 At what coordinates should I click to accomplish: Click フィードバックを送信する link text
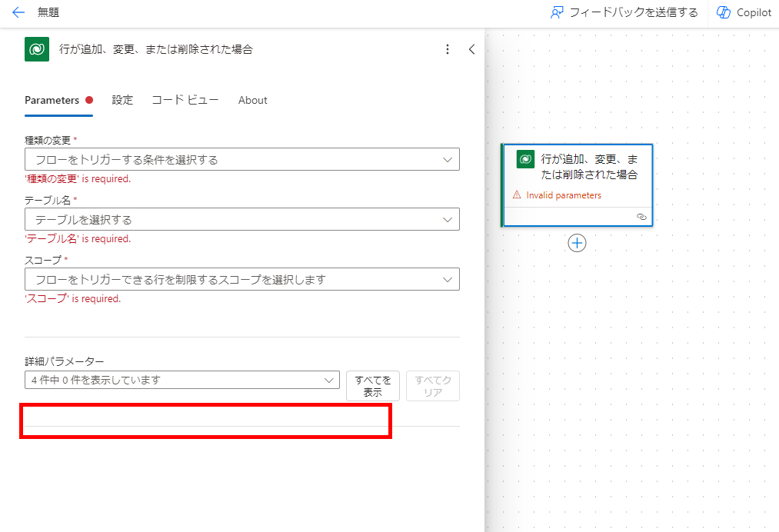click(x=634, y=12)
